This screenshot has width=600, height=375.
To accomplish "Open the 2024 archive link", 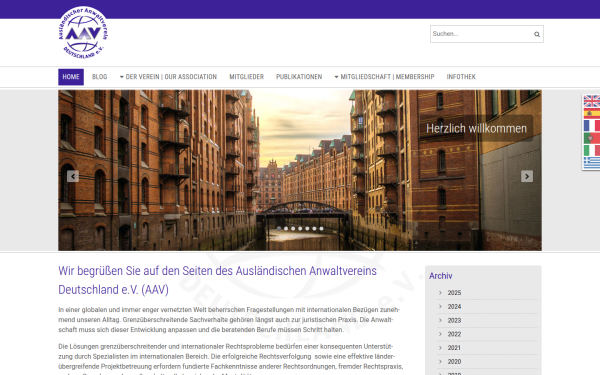I will click(454, 307).
